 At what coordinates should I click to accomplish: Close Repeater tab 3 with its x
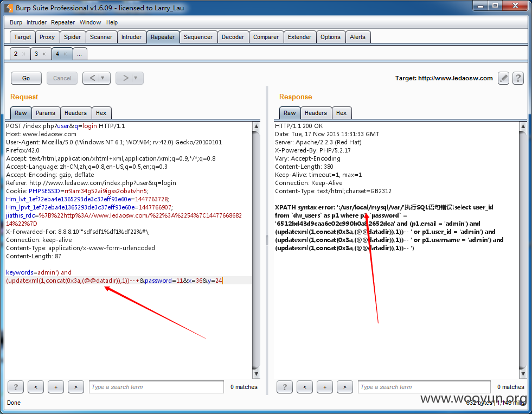[44, 54]
